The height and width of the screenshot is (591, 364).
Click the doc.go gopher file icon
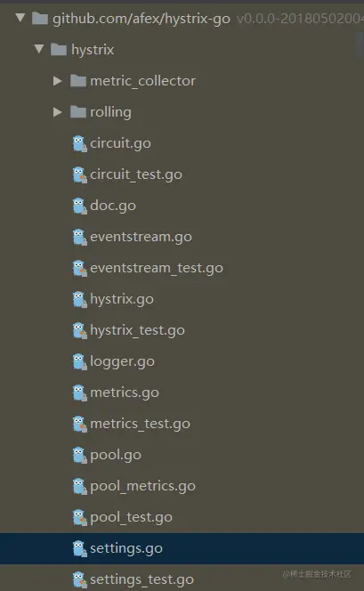click(x=79, y=206)
